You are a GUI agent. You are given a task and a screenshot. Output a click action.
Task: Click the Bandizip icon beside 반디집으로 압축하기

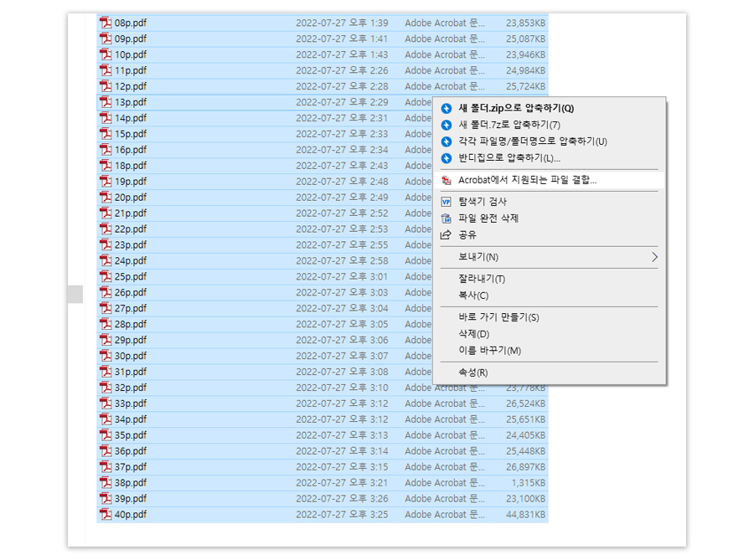[x=447, y=158]
